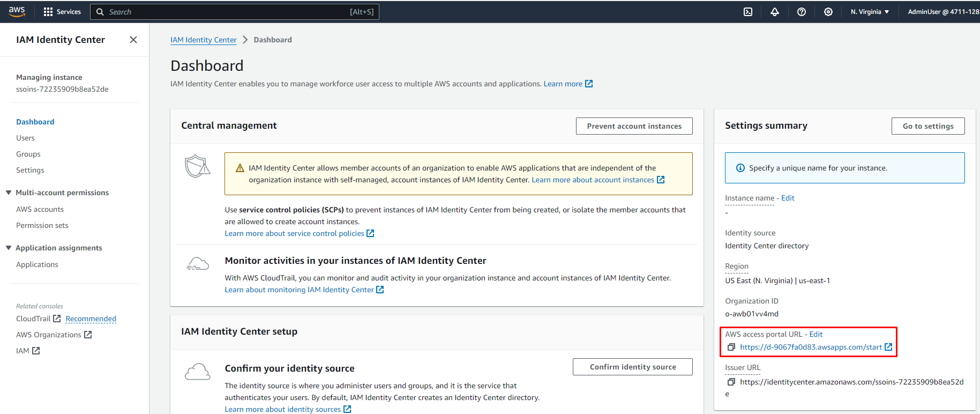Open Permission sets in the sidebar
980x414 pixels.
42,225
